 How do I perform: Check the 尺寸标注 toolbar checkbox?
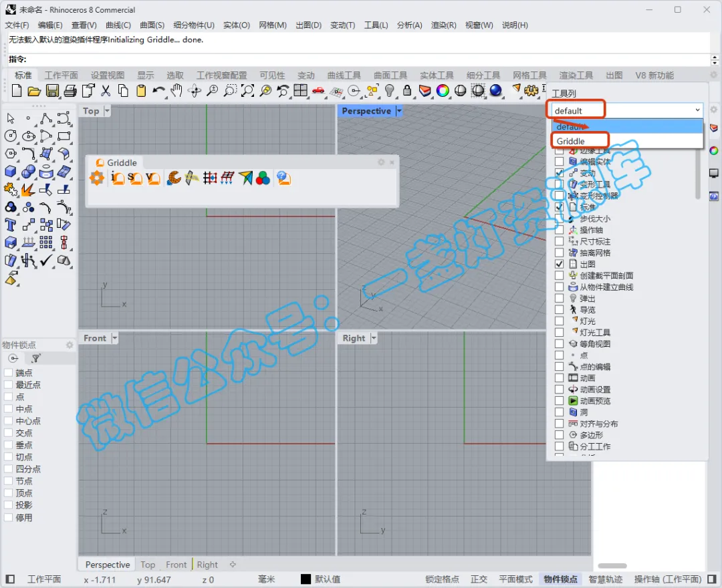pos(559,241)
